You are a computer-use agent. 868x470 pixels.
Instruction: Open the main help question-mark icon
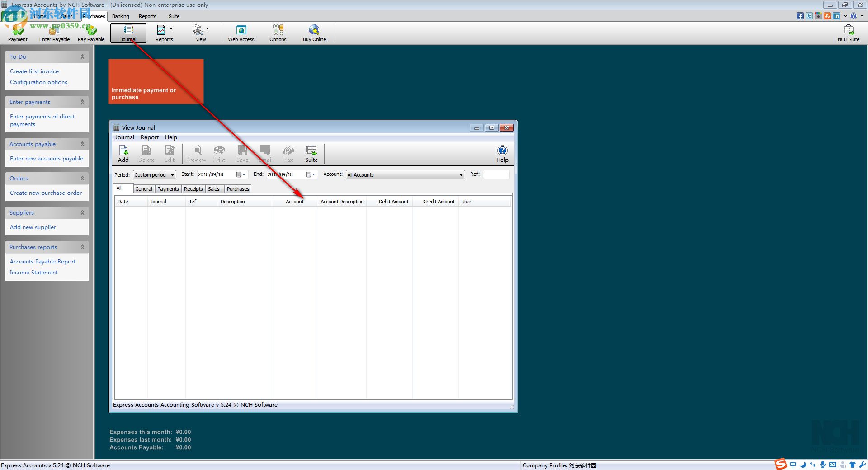[854, 16]
